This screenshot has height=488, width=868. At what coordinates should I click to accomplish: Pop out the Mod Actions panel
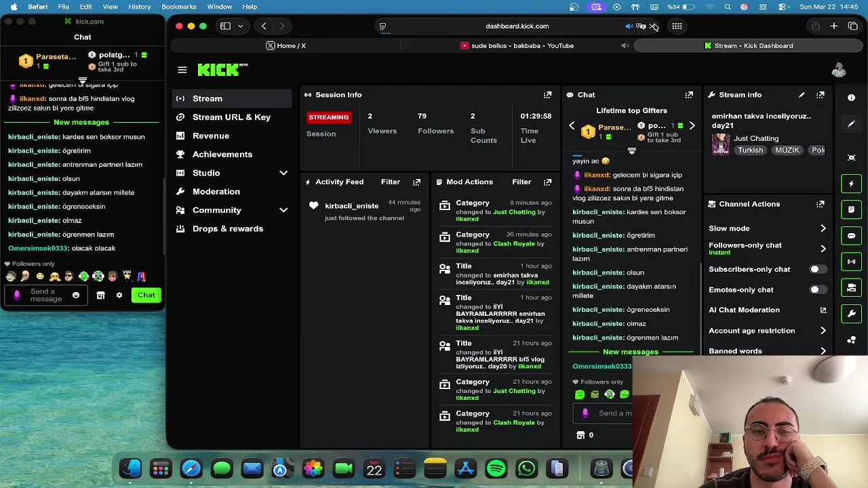click(547, 182)
